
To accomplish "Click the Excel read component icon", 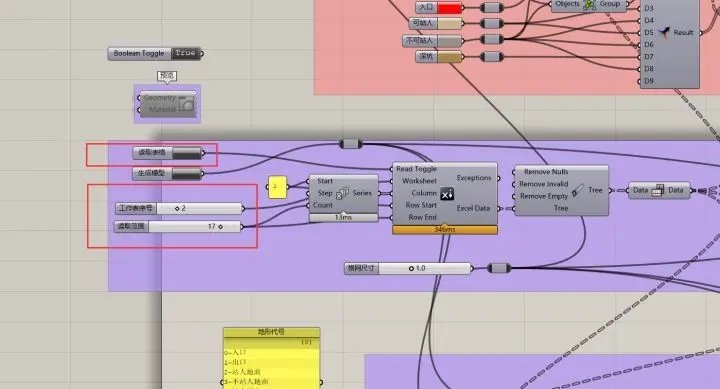I will tap(447, 194).
